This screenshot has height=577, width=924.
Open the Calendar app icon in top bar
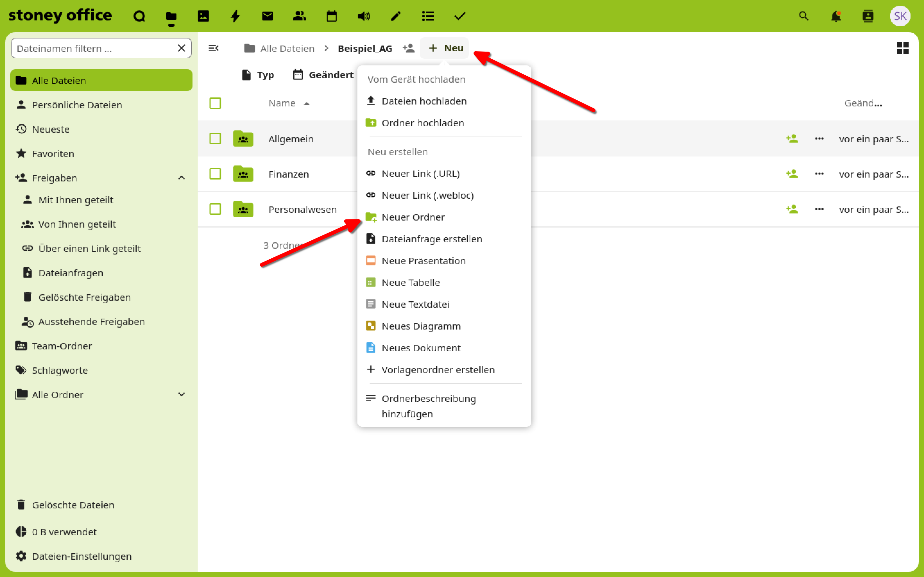(331, 16)
